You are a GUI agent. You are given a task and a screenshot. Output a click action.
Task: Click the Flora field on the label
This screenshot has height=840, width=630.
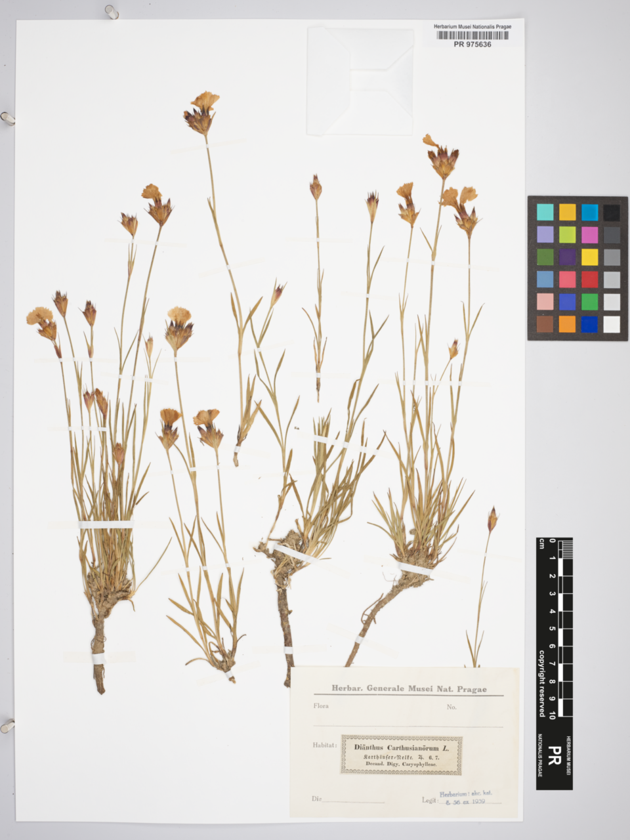(x=322, y=707)
